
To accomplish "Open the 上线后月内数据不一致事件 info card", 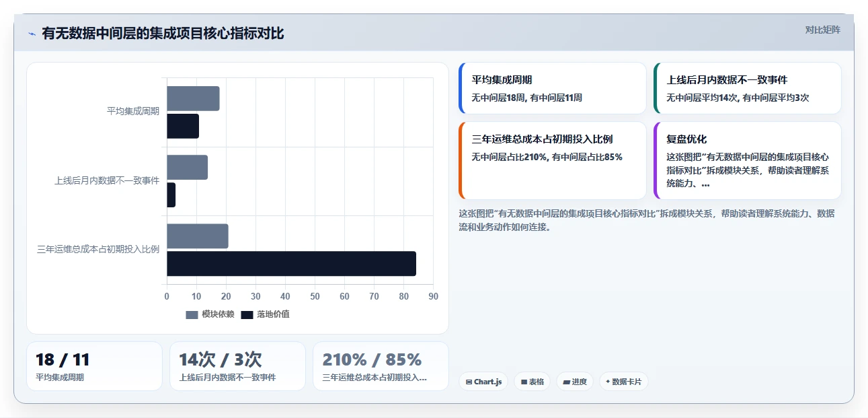I will (747, 88).
